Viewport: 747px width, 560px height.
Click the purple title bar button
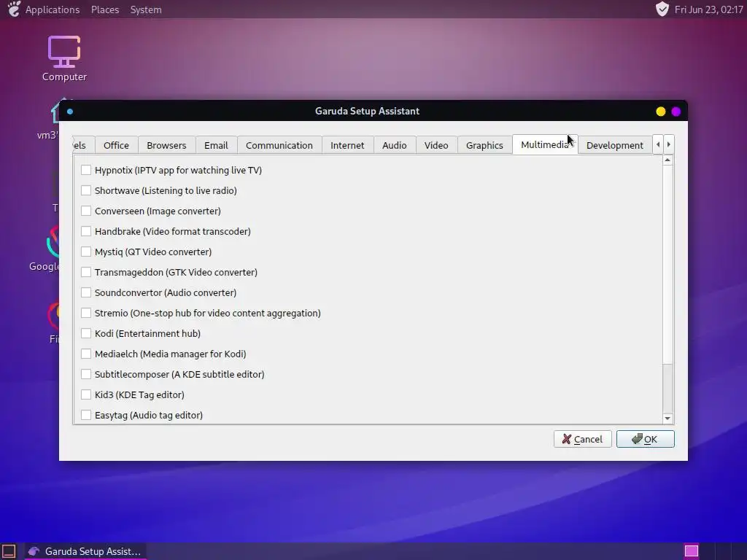pyautogui.click(x=676, y=112)
